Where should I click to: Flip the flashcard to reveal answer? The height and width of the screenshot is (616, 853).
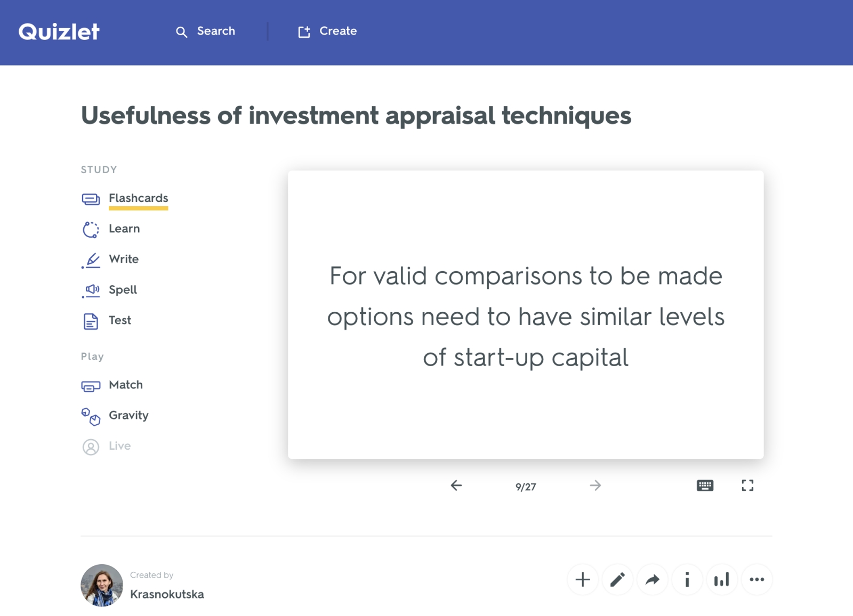526,314
